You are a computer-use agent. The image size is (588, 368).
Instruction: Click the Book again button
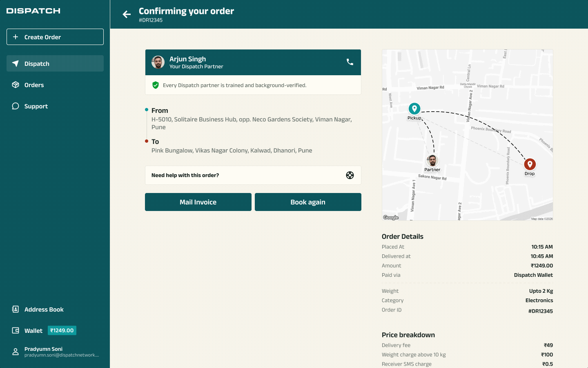308,202
